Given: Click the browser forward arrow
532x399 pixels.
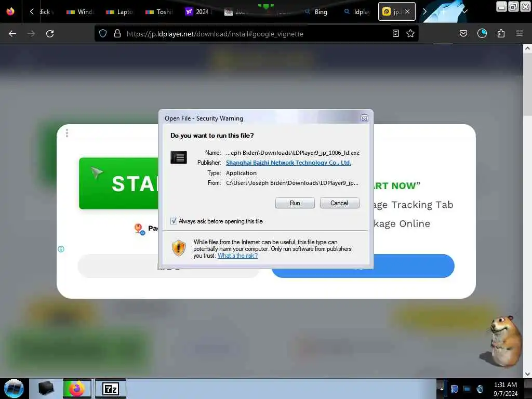Looking at the screenshot, I should point(31,34).
